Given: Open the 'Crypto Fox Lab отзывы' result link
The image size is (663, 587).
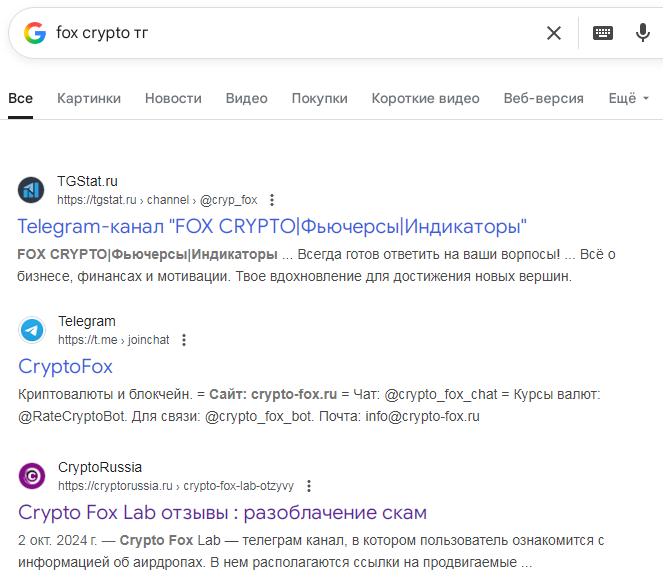Looking at the screenshot, I should (x=222, y=512).
